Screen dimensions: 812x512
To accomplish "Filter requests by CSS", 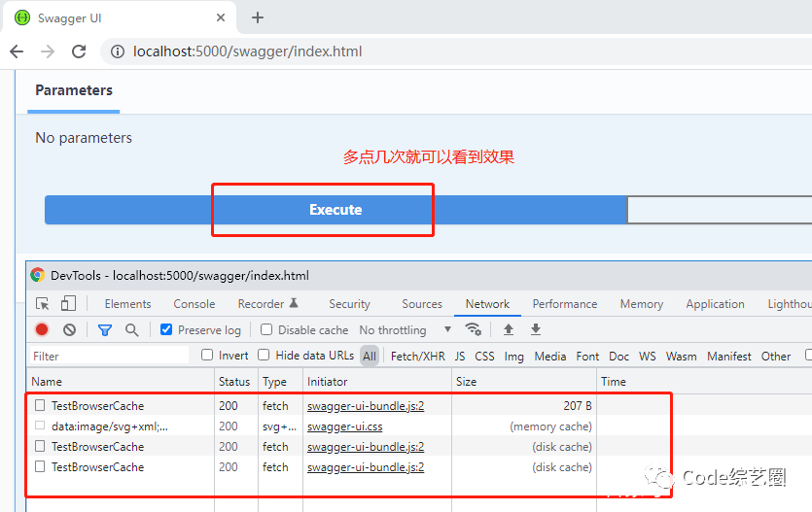I will coord(484,357).
